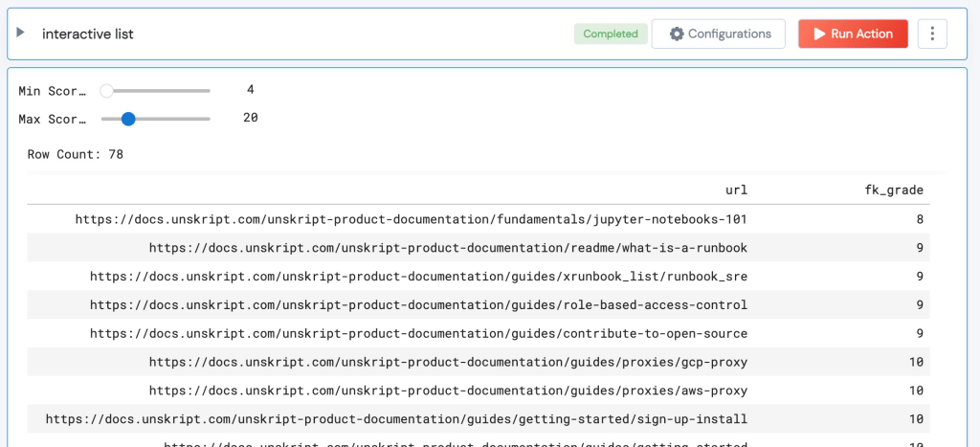Open the aws-proxy documentation URL
Screen dimensions: 980x447
point(448,391)
